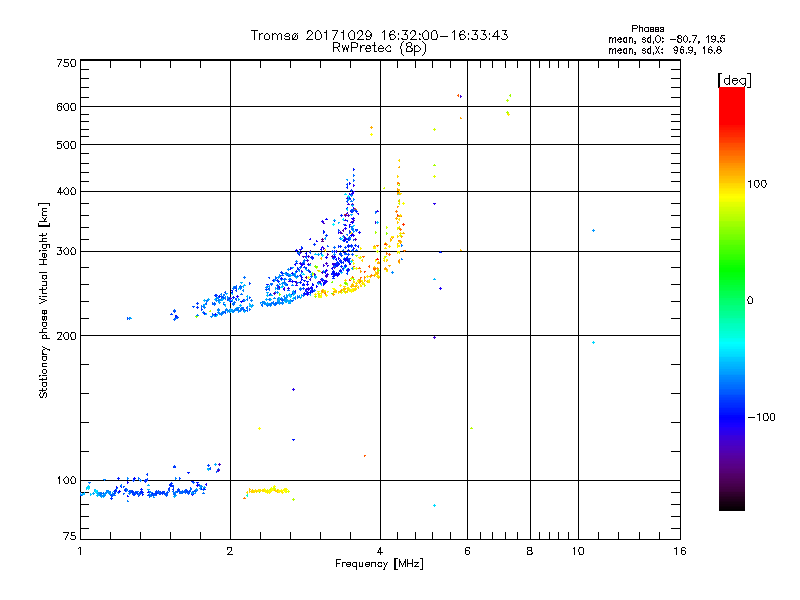Click the x-axis title 'Frequency [MHz]'

tap(379, 564)
